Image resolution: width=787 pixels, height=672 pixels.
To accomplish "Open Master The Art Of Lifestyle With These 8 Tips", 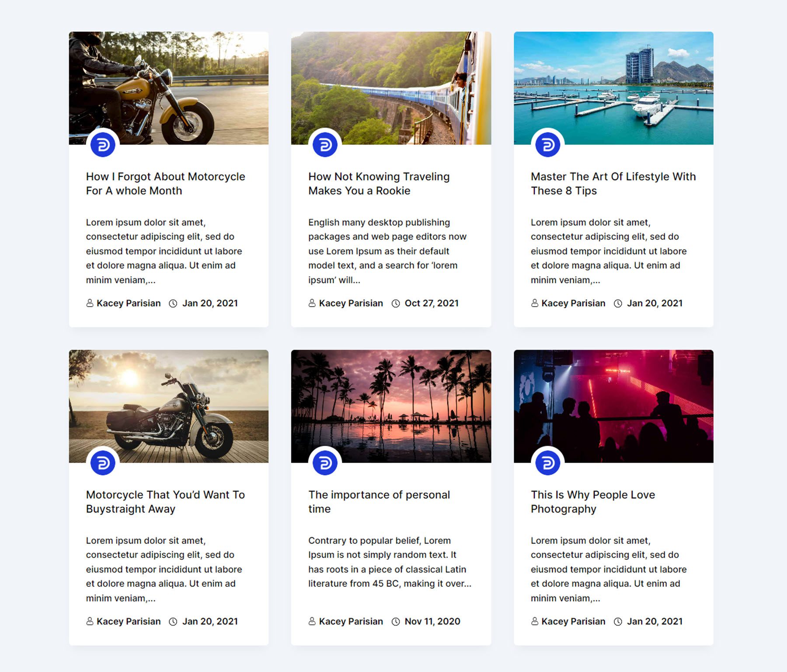I will 613,183.
